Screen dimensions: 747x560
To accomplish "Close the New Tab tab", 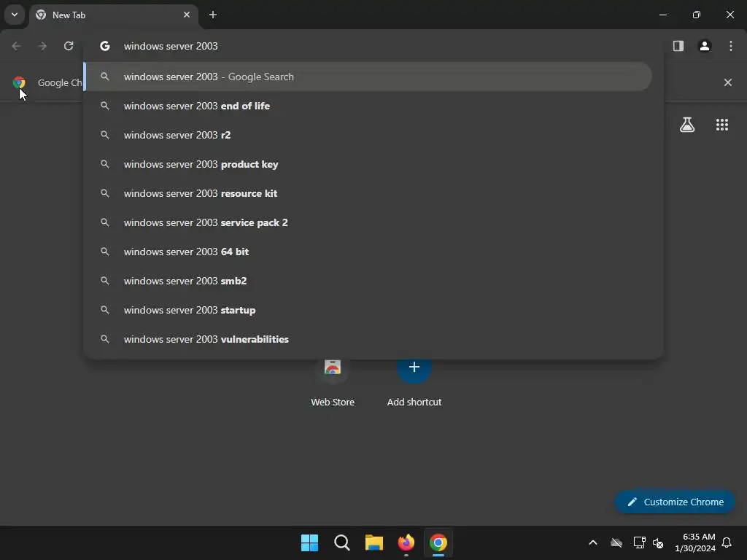I will (x=187, y=15).
